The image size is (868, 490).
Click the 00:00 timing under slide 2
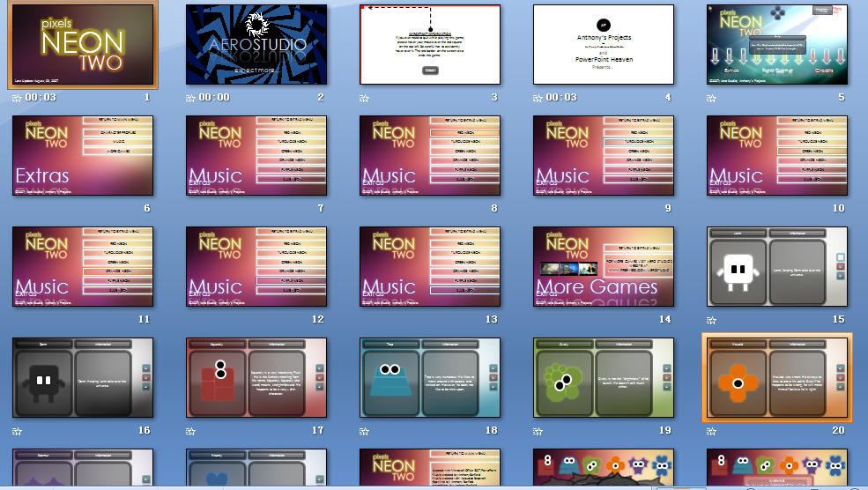(214, 98)
